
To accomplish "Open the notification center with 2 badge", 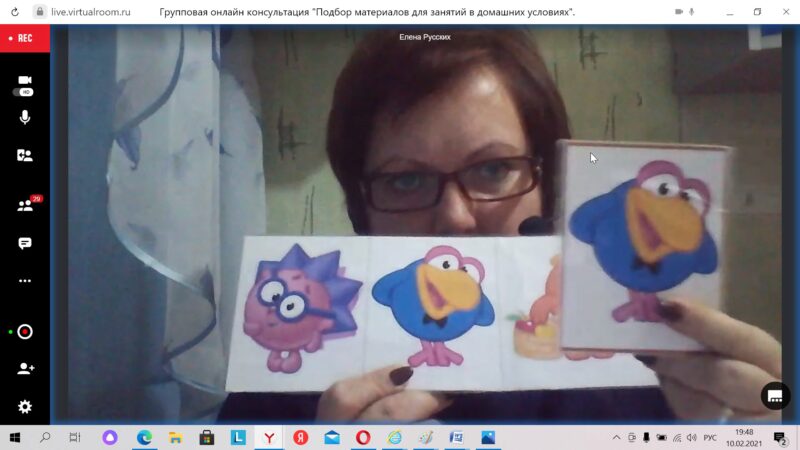I will tap(780, 437).
